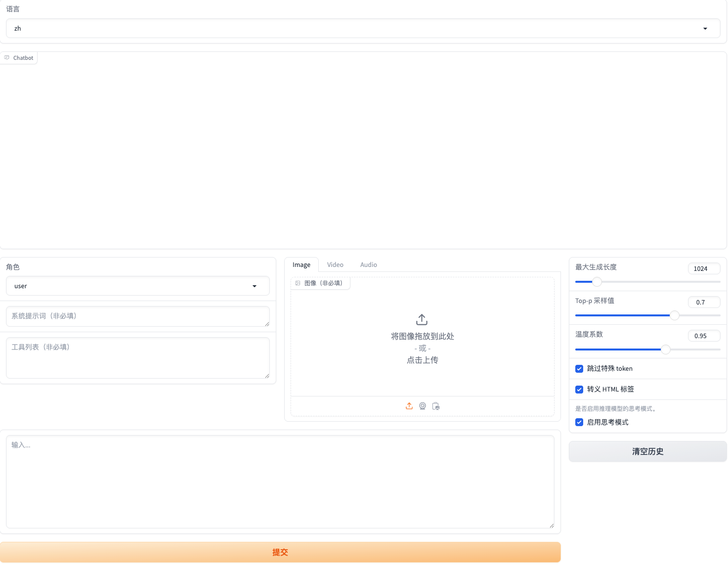Click the webcam capture icon

click(x=423, y=406)
